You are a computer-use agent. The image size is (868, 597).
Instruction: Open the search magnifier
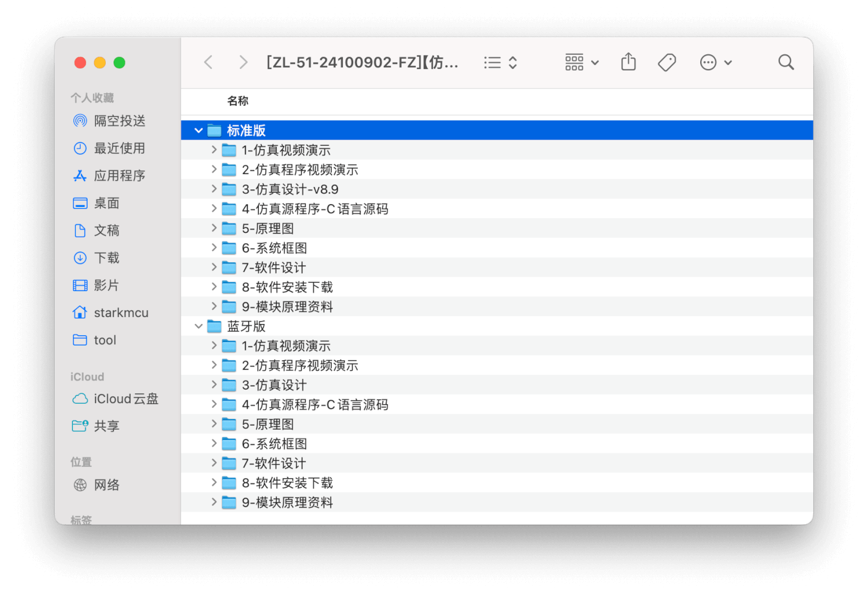pyautogui.click(x=785, y=62)
